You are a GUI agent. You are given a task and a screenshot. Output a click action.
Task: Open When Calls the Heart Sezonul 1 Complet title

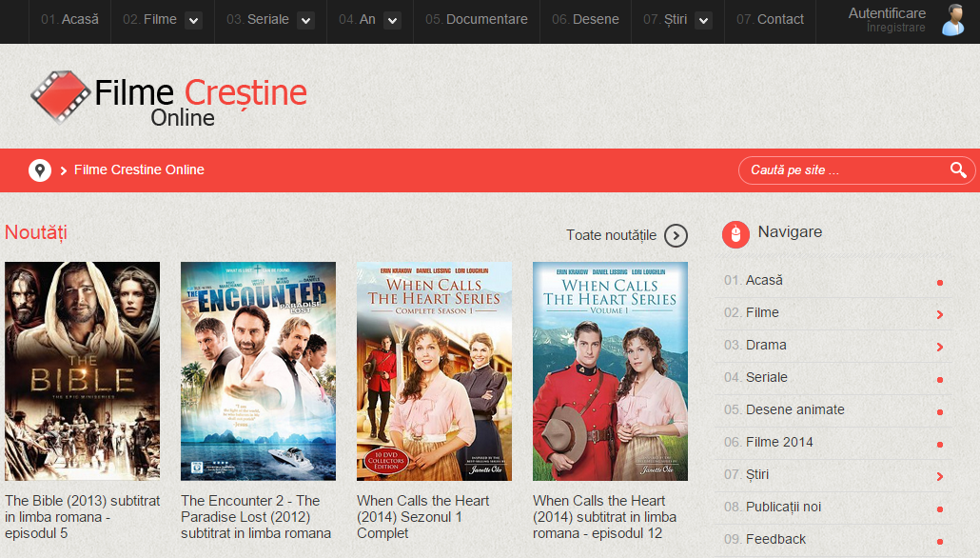coord(423,517)
